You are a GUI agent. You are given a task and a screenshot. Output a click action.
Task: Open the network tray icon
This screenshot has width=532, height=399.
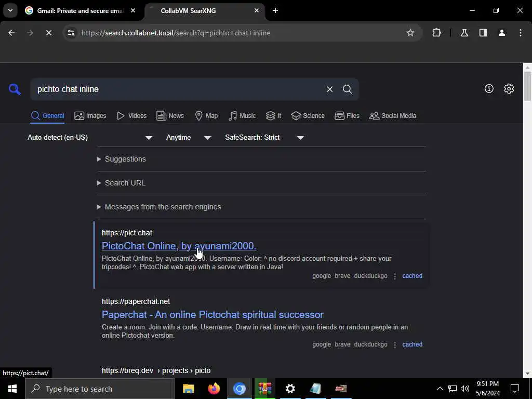[453, 389]
